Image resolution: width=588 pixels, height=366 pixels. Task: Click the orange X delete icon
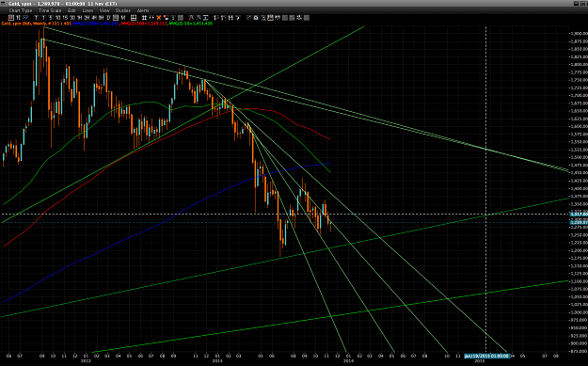coord(159,18)
